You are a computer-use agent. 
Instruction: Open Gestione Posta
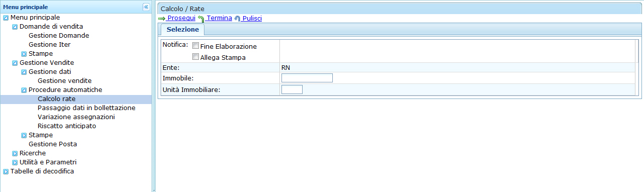click(53, 144)
